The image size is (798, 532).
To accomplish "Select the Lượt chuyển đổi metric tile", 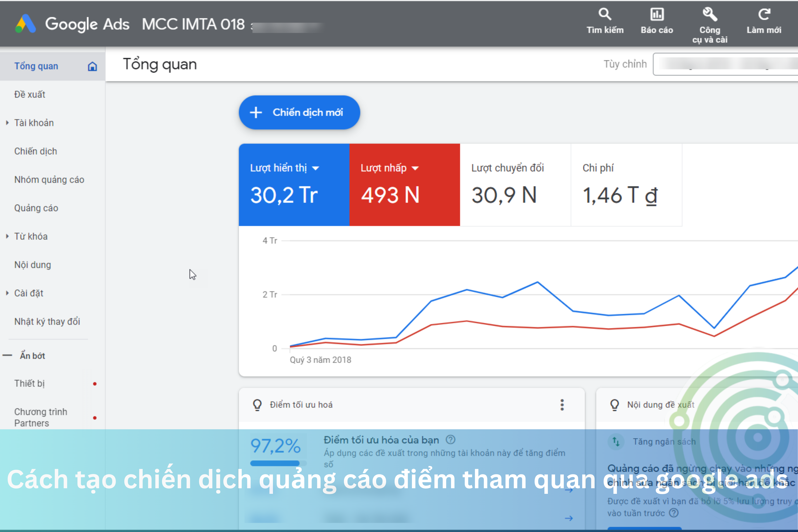I will coord(515,185).
